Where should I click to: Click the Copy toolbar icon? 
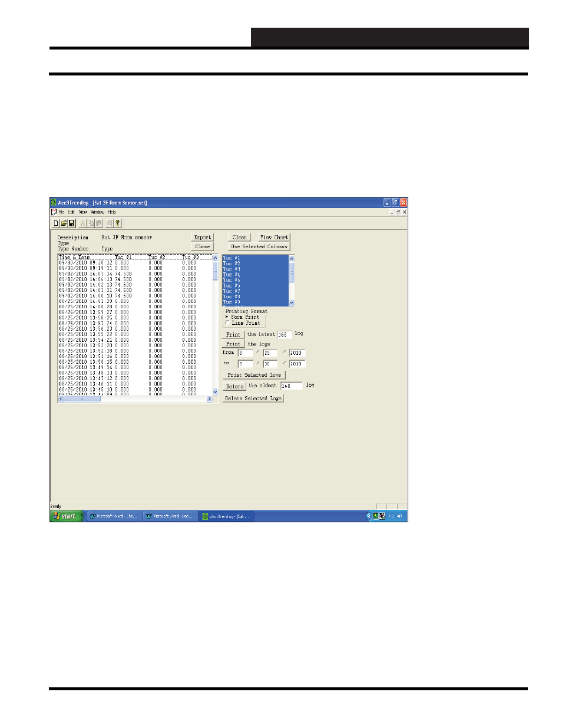tap(91, 223)
